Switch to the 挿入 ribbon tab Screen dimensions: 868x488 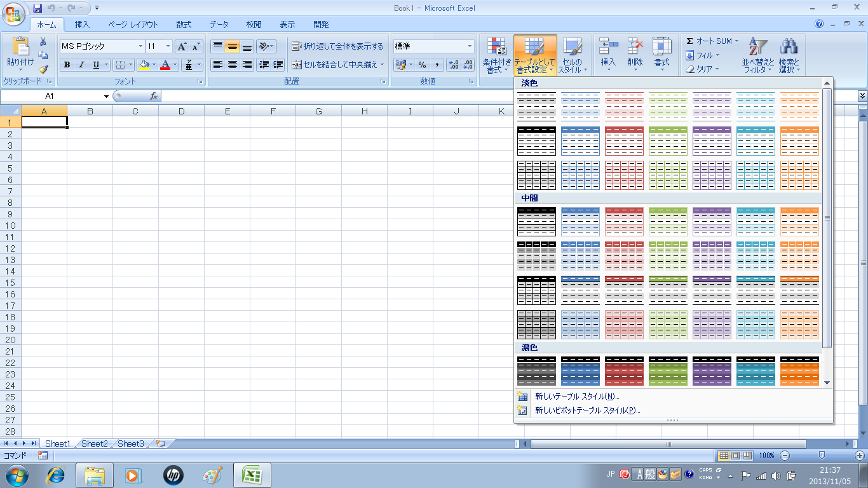pyautogui.click(x=82, y=25)
